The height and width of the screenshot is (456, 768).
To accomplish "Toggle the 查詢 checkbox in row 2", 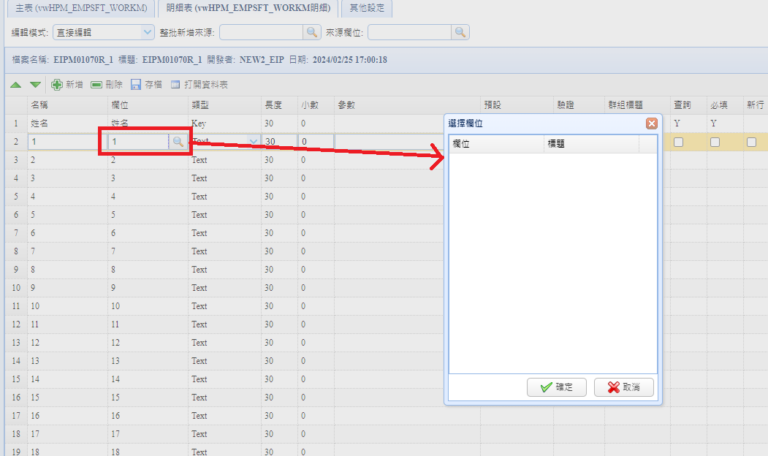I will pyautogui.click(x=679, y=143).
